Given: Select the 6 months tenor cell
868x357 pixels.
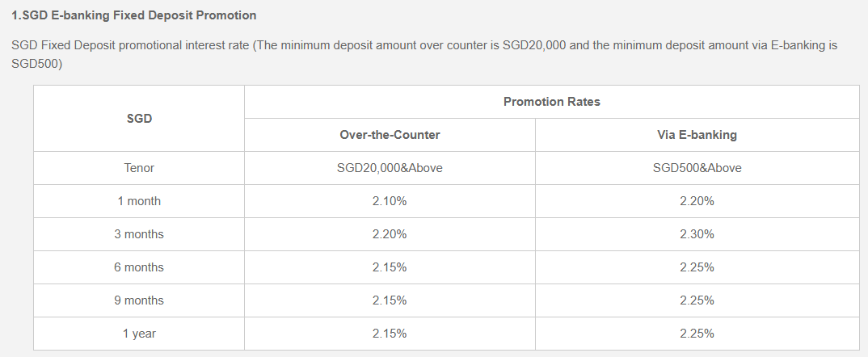Looking at the screenshot, I should [x=139, y=267].
